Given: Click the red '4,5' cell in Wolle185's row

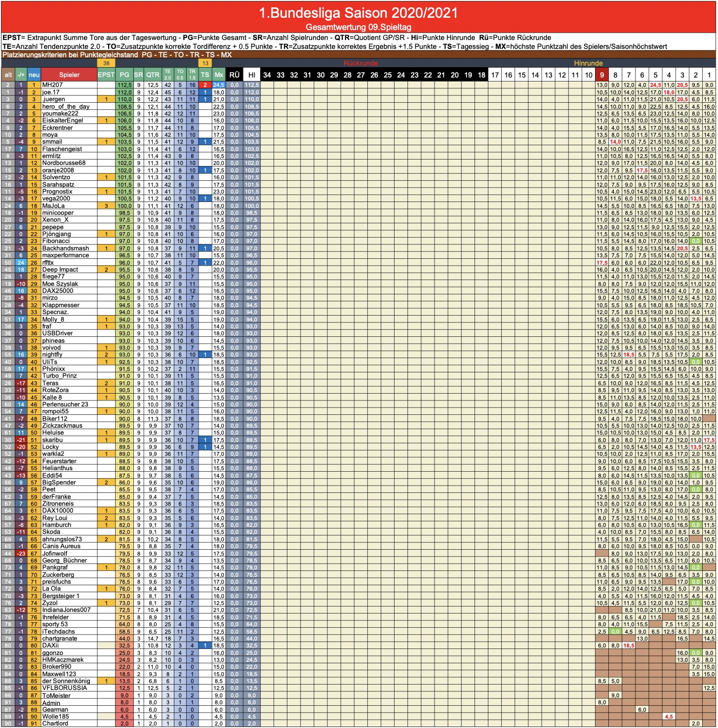Looking at the screenshot, I should coord(669,717).
